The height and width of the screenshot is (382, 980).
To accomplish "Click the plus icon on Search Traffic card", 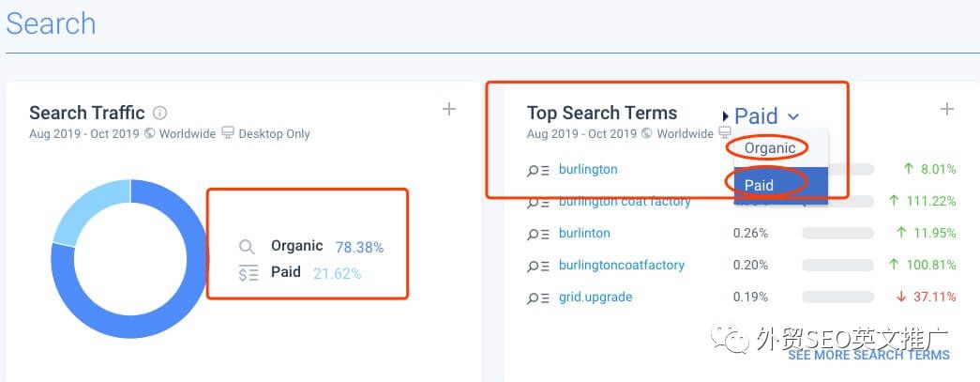I will click(x=449, y=110).
